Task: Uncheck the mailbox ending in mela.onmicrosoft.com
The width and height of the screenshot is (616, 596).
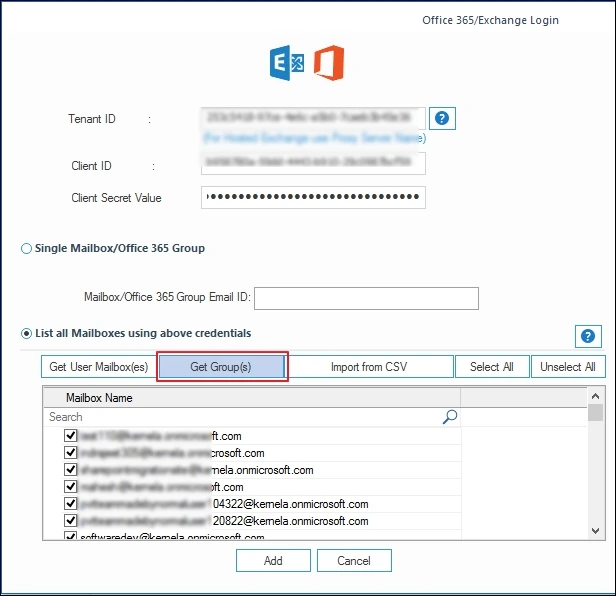Action: [70, 469]
